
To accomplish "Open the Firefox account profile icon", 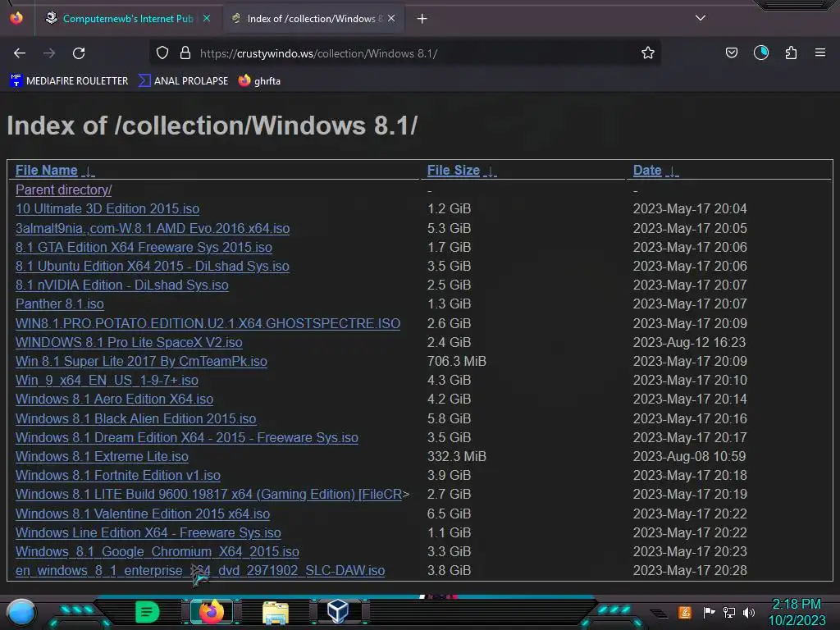I will (x=760, y=53).
